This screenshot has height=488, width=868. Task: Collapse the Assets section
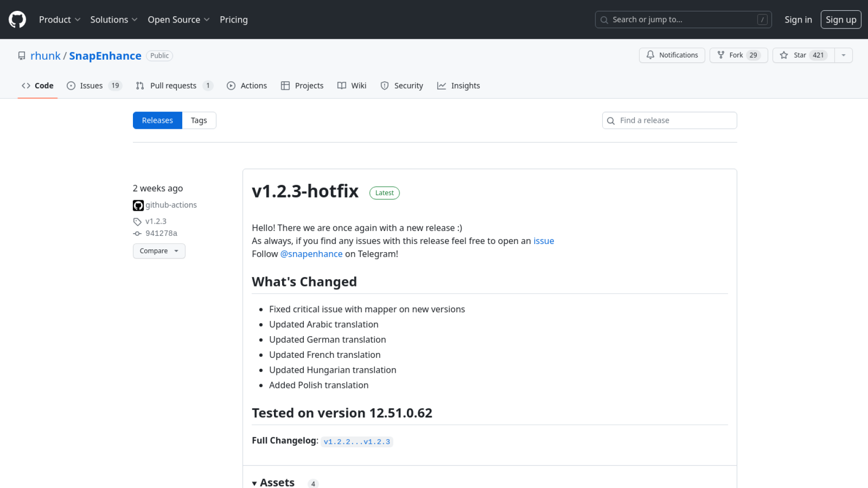click(273, 482)
